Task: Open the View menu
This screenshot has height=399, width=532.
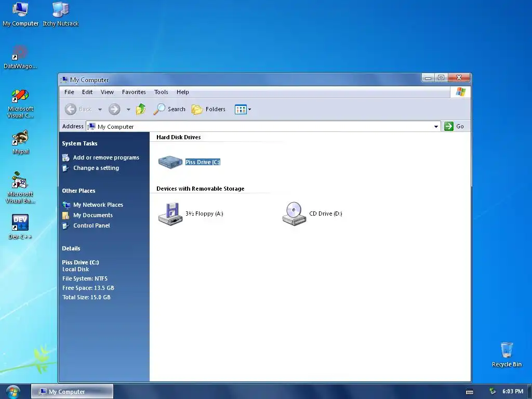Action: coord(107,92)
